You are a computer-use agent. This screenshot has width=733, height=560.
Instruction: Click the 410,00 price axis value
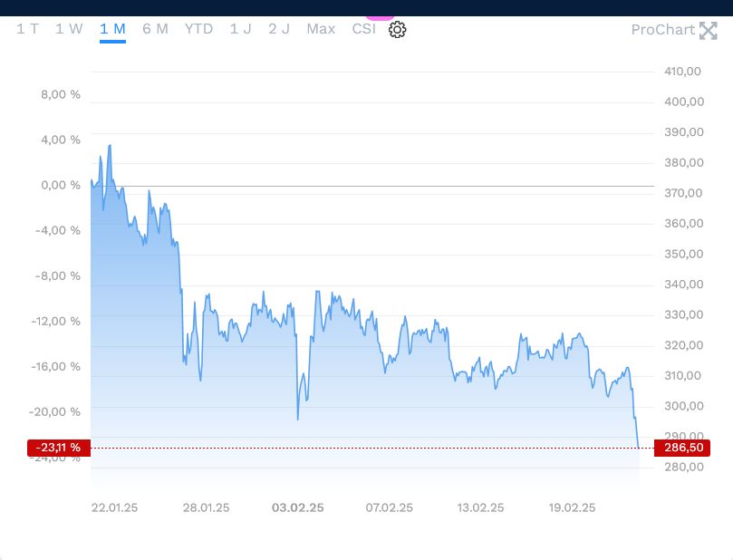click(685, 71)
